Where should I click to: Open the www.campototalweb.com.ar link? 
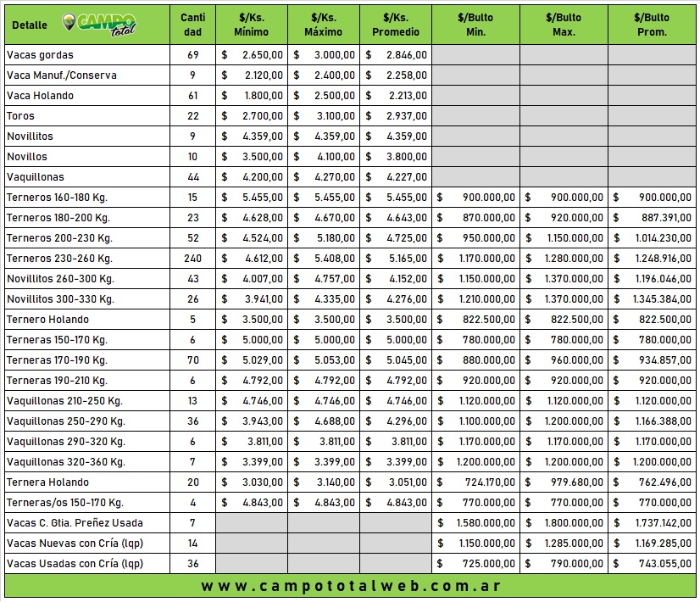pos(349,586)
